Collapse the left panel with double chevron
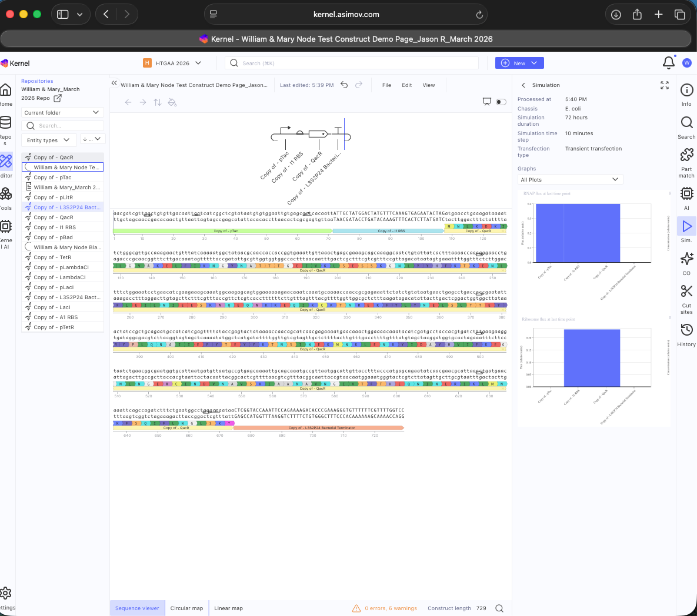The height and width of the screenshot is (616, 697). pos(114,83)
